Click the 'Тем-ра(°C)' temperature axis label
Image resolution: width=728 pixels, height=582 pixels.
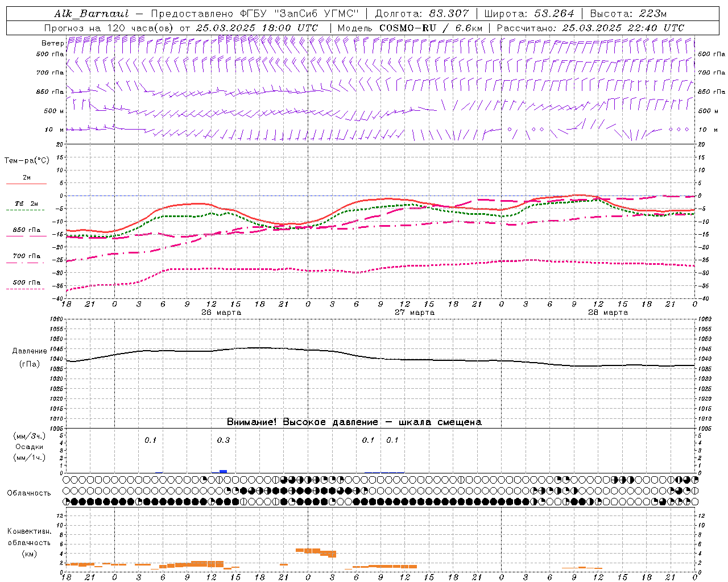pyautogui.click(x=27, y=161)
